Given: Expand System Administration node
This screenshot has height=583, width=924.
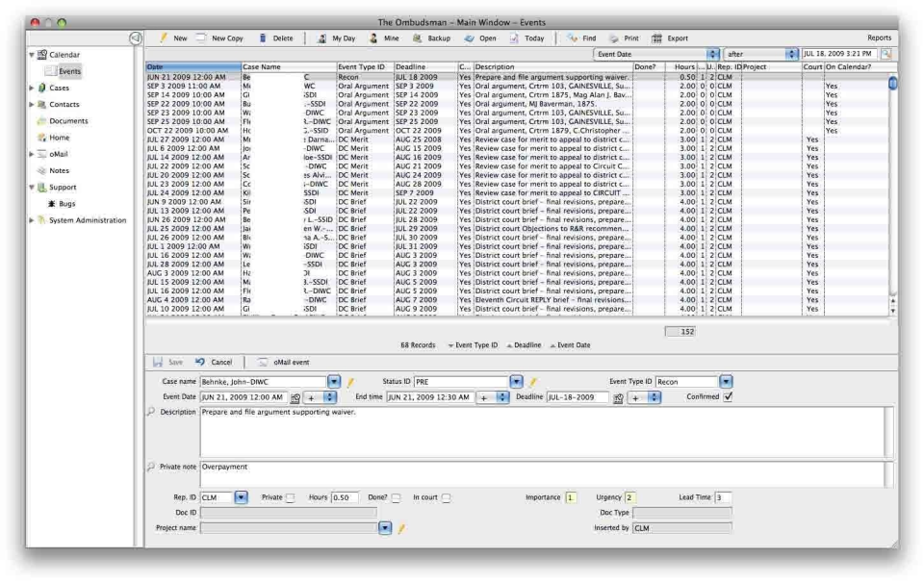Looking at the screenshot, I should click(x=32, y=220).
